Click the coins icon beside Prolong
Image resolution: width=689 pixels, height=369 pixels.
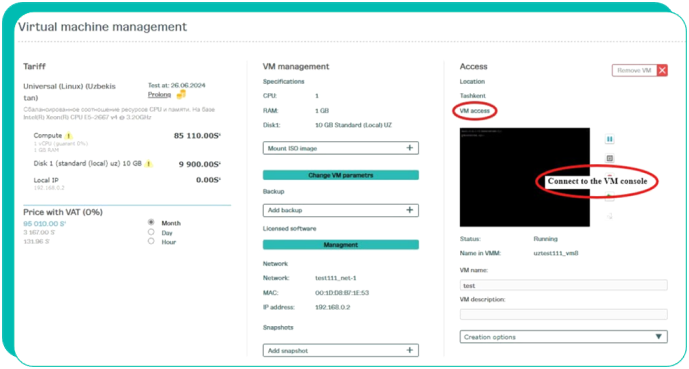(x=181, y=94)
